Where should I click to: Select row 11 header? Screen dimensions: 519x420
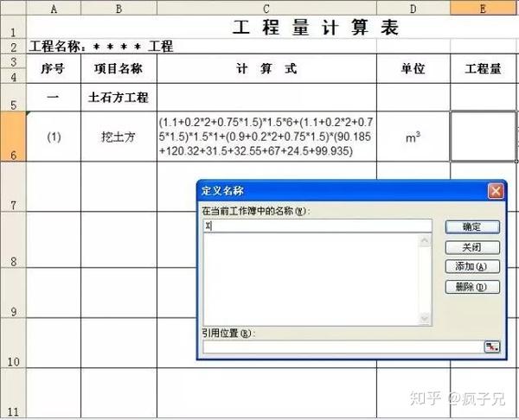pos(13,393)
